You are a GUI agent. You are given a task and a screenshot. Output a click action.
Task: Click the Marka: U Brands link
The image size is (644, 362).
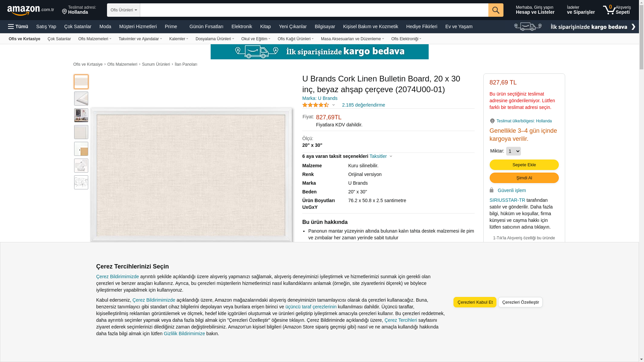(x=320, y=98)
